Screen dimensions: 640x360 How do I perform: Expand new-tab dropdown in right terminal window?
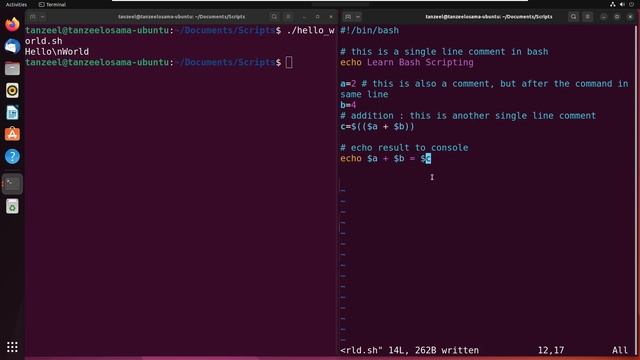coord(358,17)
